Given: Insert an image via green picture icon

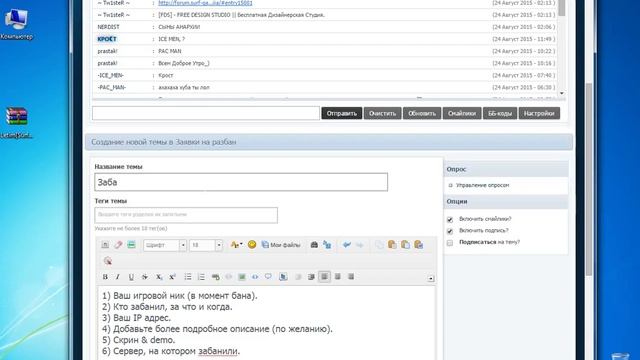Looking at the screenshot, I should (x=242, y=277).
